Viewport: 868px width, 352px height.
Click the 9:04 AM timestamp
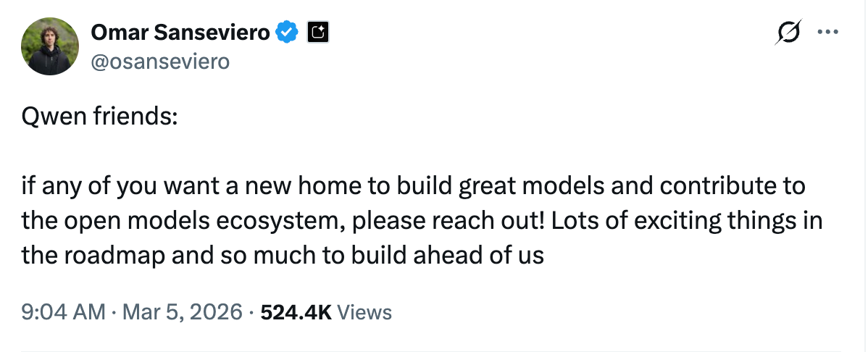[x=64, y=312]
